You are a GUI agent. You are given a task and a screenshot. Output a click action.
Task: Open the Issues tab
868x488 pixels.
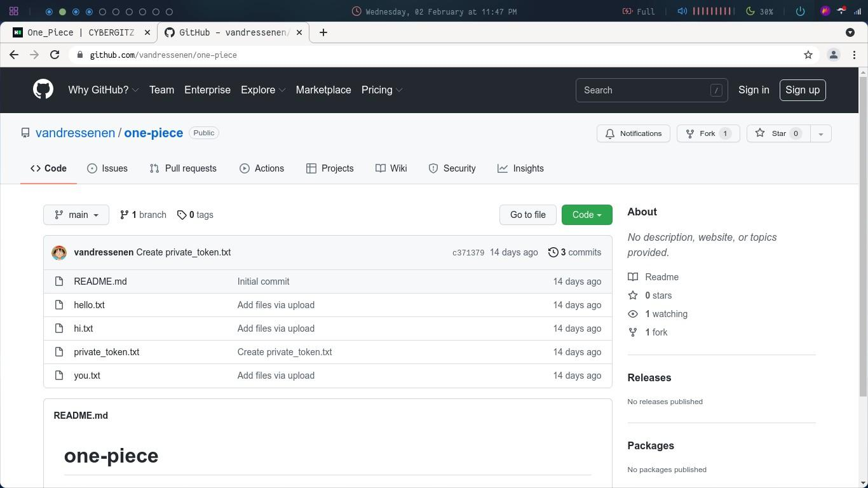[x=107, y=168]
